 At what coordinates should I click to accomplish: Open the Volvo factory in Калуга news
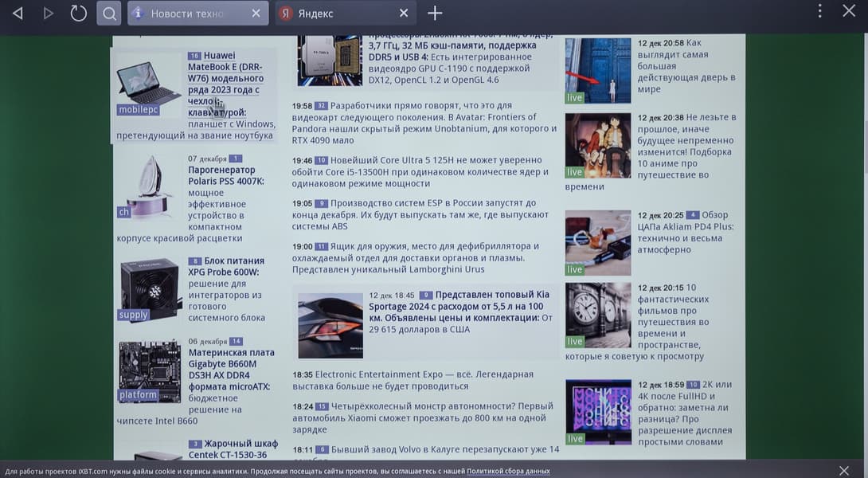[426, 450]
